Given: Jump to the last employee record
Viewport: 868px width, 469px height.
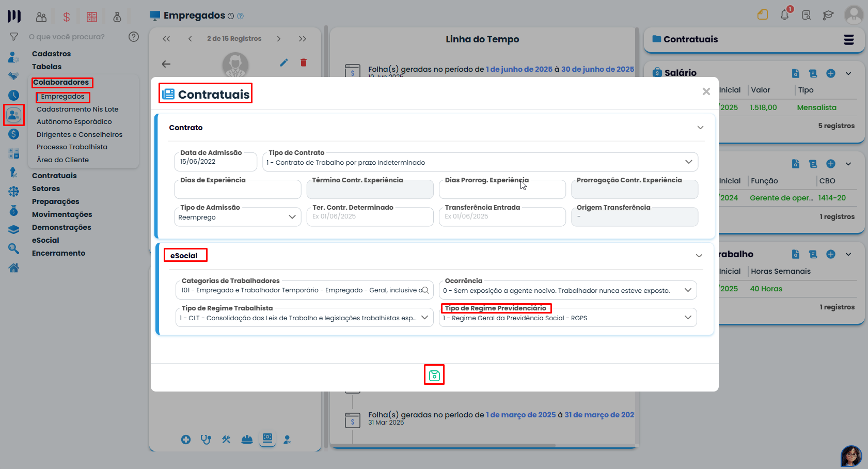Looking at the screenshot, I should [303, 39].
